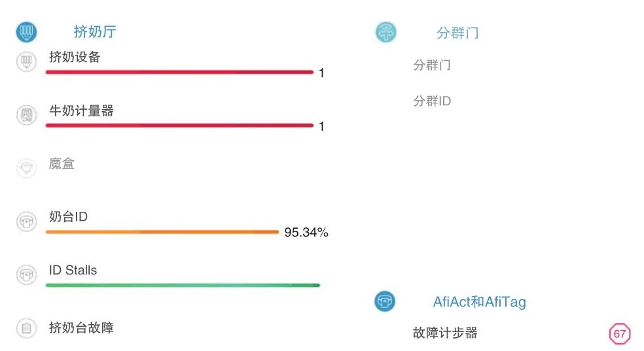644x351 pixels.
Task: Click the 分群门 section header icon
Action: point(385,33)
